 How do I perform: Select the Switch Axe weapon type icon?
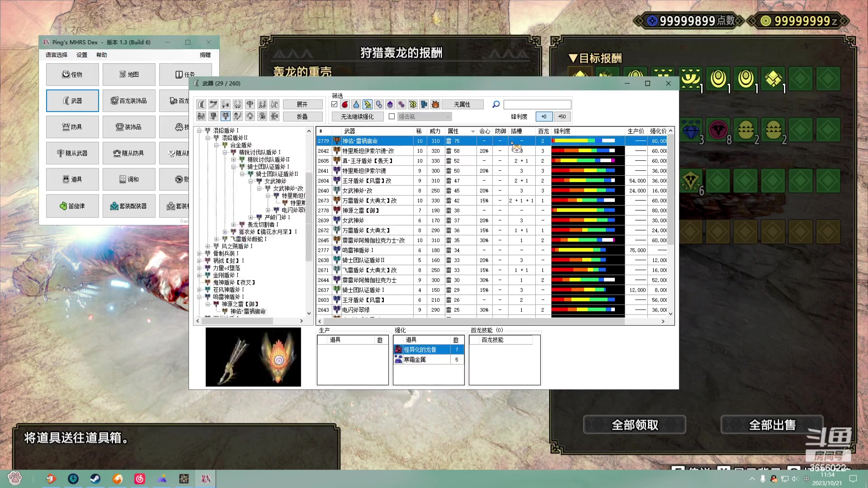[213, 117]
